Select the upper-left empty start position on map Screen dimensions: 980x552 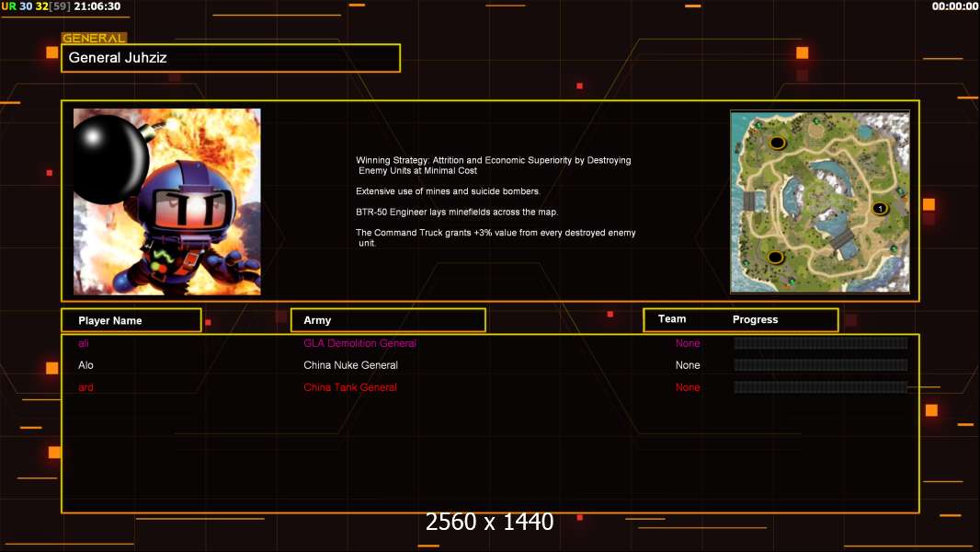tap(777, 143)
